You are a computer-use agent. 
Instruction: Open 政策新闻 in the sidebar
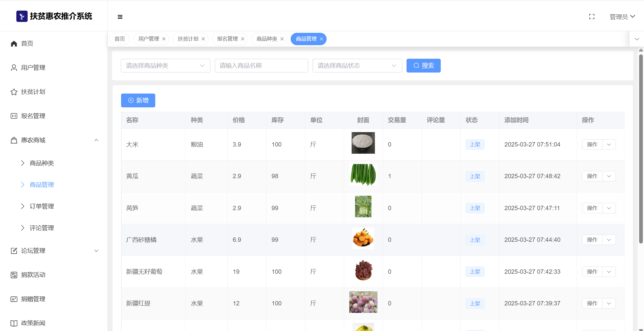pyautogui.click(x=33, y=323)
